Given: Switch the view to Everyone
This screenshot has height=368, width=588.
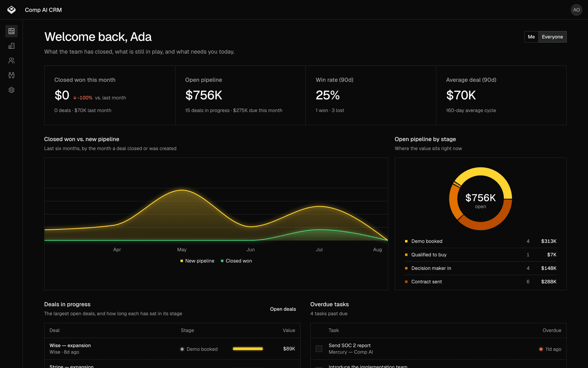Looking at the screenshot, I should [552, 37].
